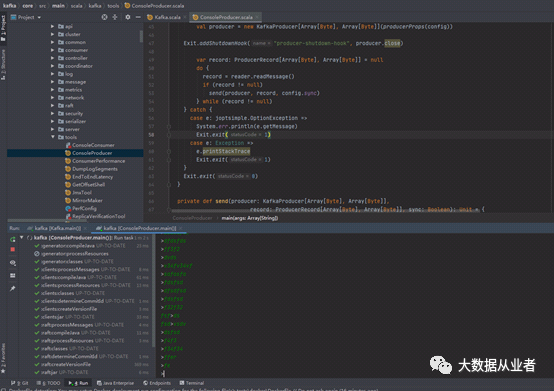Toggle the 1: Project side tab
The width and height of the screenshot is (554, 391).
coord(3,28)
